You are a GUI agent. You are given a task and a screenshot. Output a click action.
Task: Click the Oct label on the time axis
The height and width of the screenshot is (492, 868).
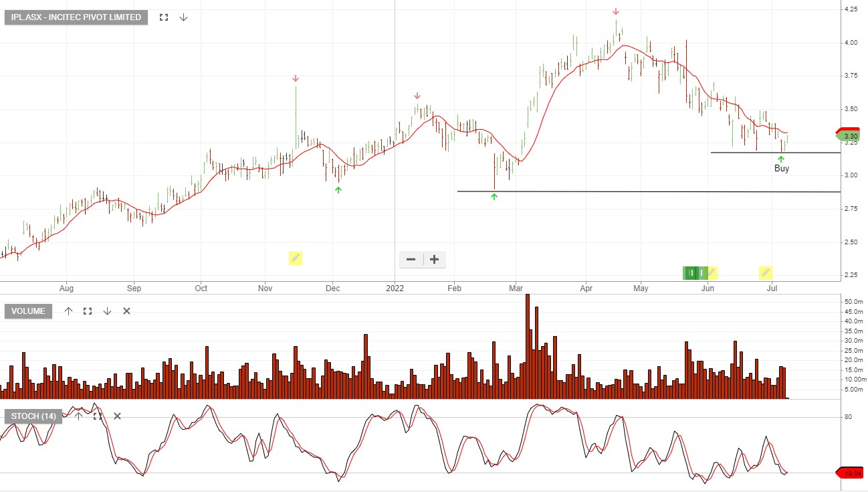(x=201, y=289)
